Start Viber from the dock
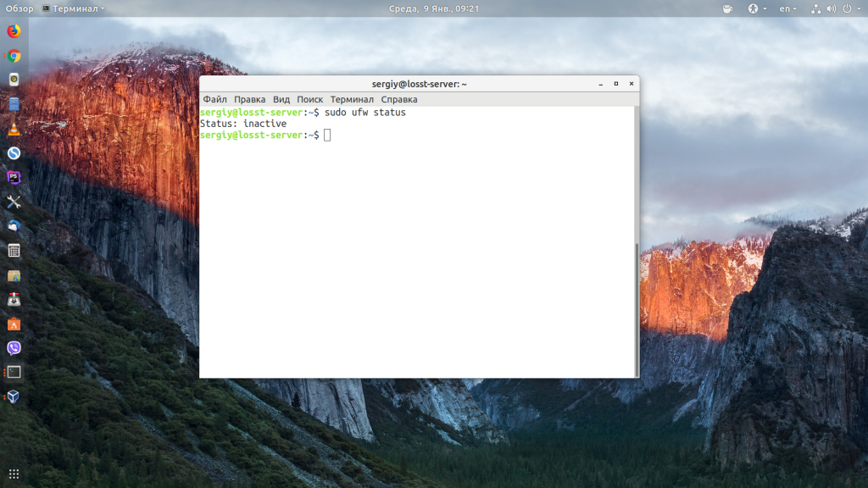This screenshot has height=488, width=868. [x=14, y=348]
